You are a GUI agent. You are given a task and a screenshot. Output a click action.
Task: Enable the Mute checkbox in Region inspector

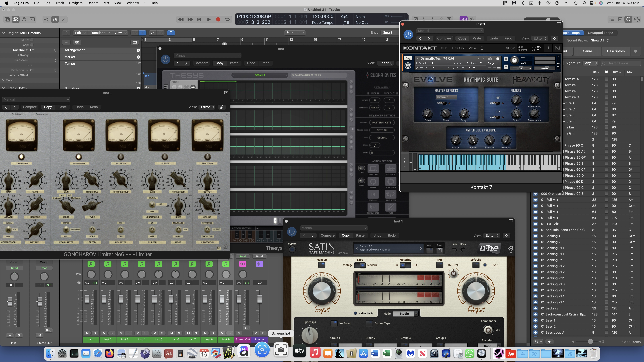32,40
